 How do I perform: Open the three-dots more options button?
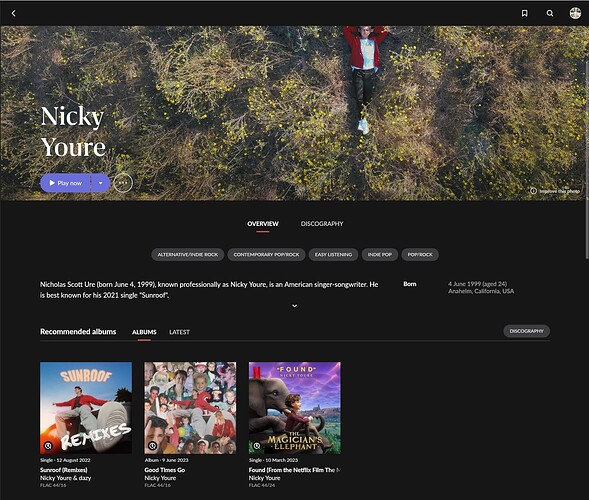[123, 183]
